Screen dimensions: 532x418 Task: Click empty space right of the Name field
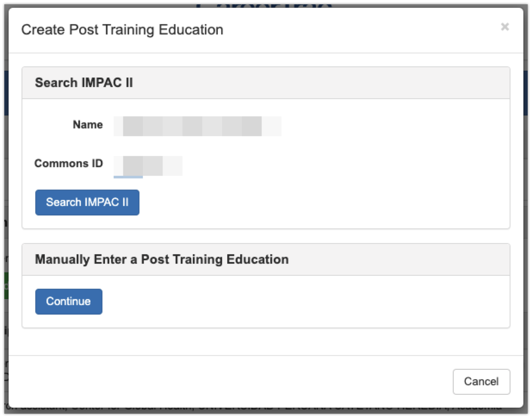[x=387, y=126]
